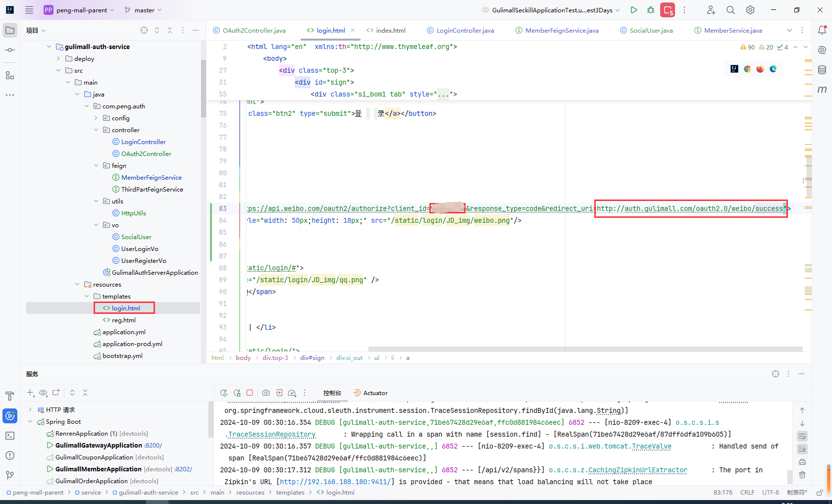Switch to index.html editor tab
832x504 pixels.
click(386, 30)
